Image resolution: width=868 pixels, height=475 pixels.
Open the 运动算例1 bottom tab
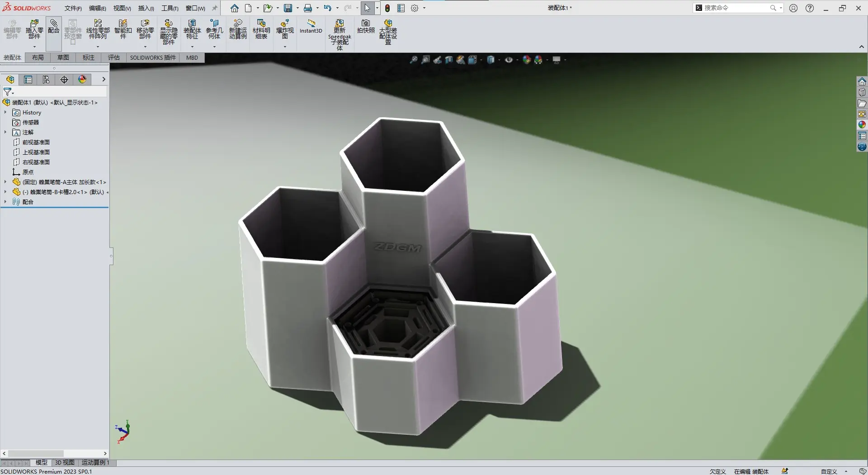tap(95, 462)
